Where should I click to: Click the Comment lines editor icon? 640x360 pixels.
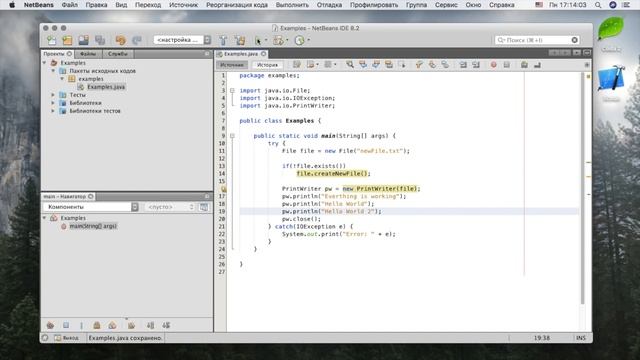pos(524,64)
